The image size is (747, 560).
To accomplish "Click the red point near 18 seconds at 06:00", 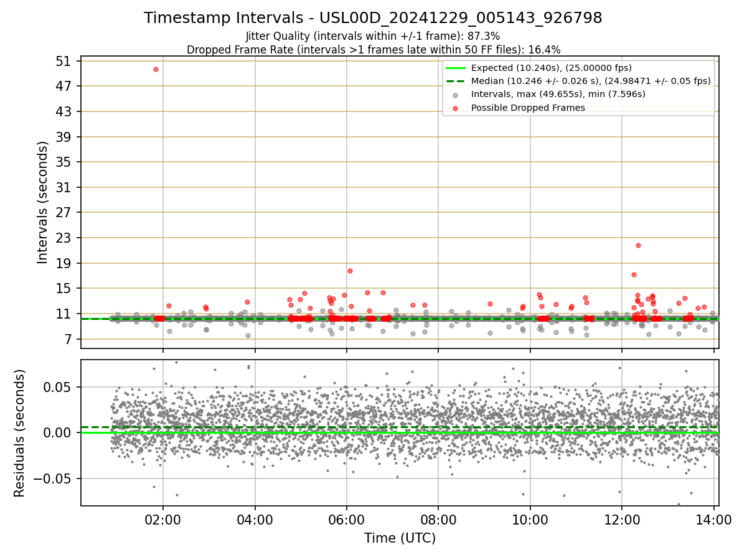I will pyautogui.click(x=350, y=271).
